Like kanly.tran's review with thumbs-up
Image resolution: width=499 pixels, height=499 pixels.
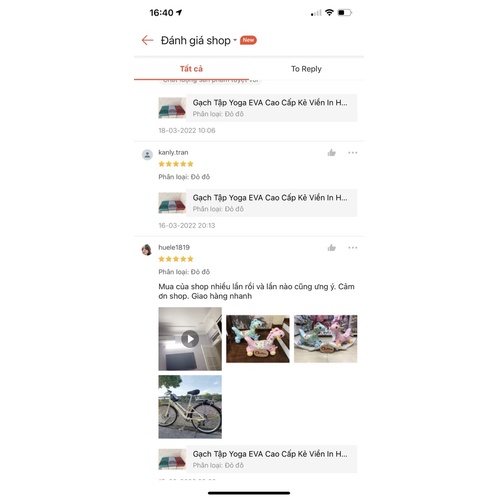point(331,153)
